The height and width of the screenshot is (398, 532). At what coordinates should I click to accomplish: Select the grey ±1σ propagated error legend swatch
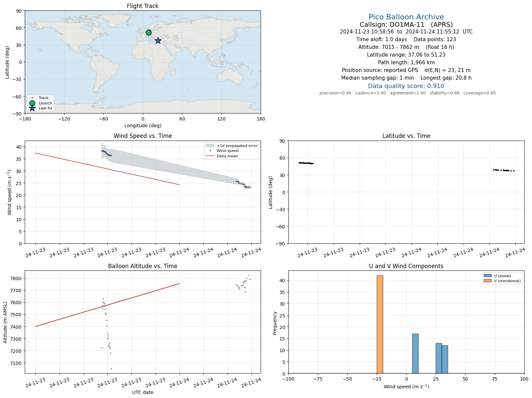coord(210,146)
